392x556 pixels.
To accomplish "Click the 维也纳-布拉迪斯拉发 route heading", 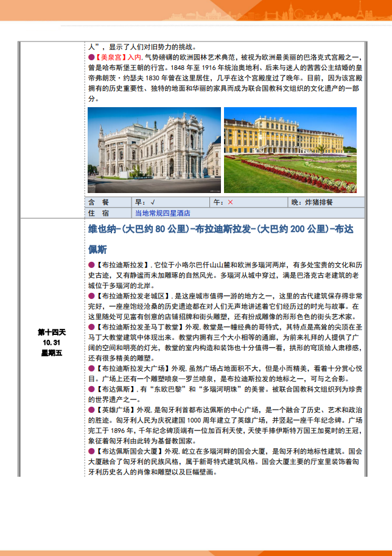I will click(x=221, y=230).
